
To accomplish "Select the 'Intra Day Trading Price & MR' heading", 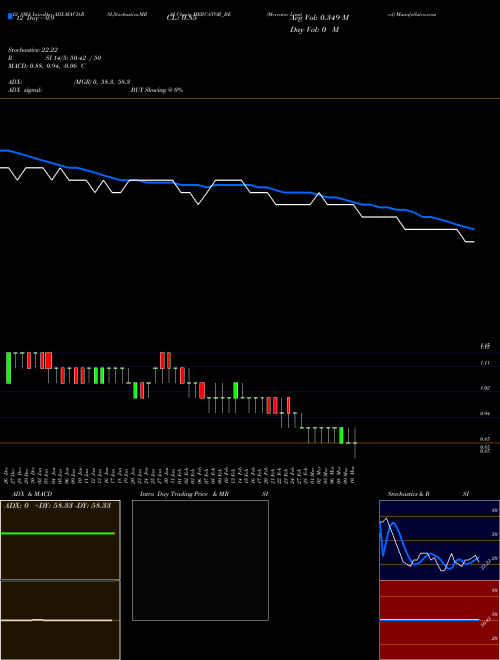I will pyautogui.click(x=184, y=494).
